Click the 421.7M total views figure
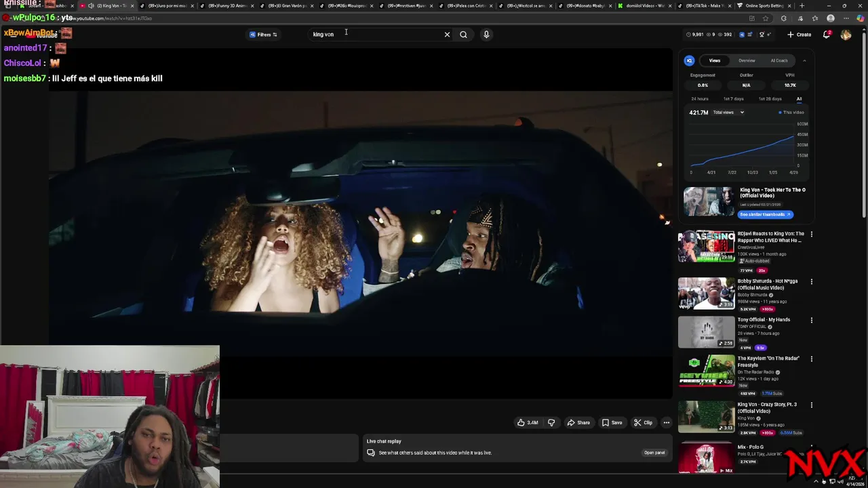Image resolution: width=868 pixels, height=488 pixels. (x=698, y=113)
